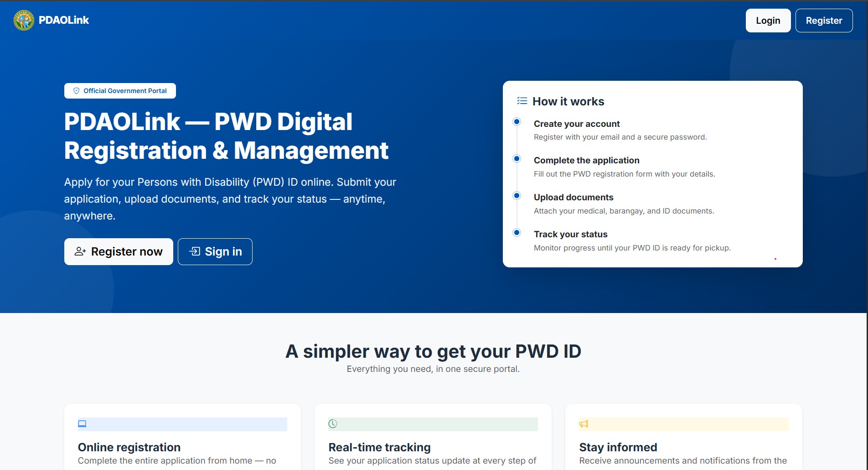Click the Create your account step title

coord(577,124)
